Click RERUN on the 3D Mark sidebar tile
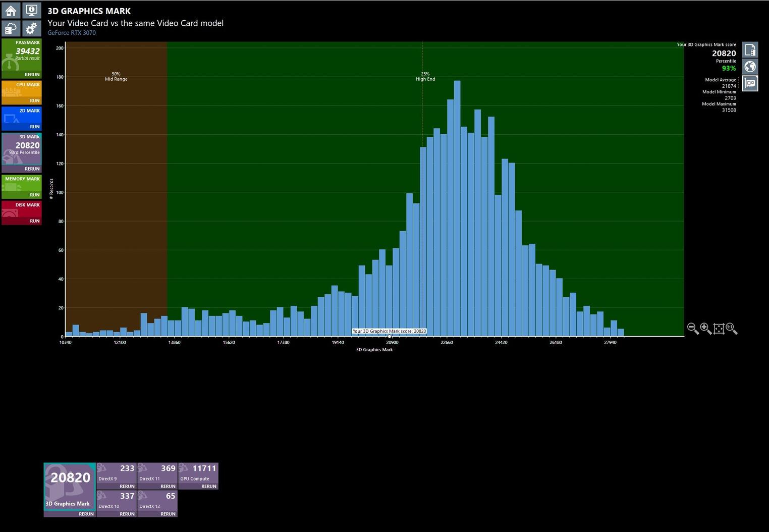 32,169
